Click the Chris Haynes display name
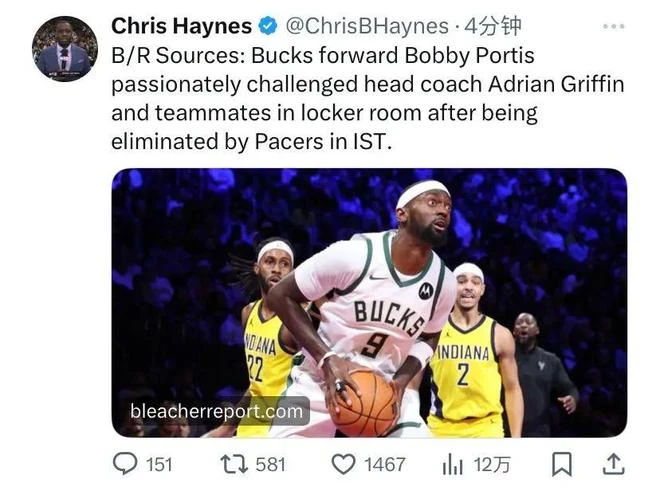660x495 pixels. click(181, 26)
